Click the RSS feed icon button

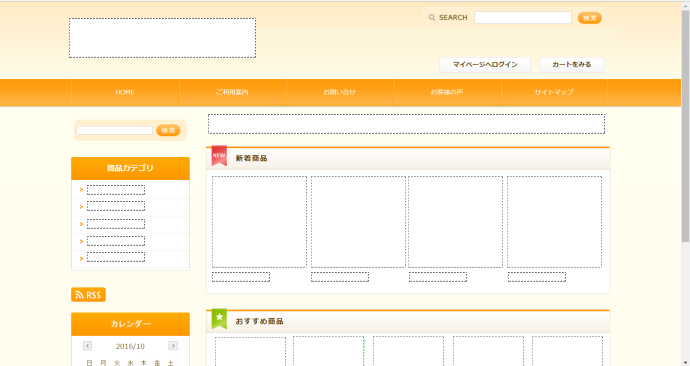[88, 295]
